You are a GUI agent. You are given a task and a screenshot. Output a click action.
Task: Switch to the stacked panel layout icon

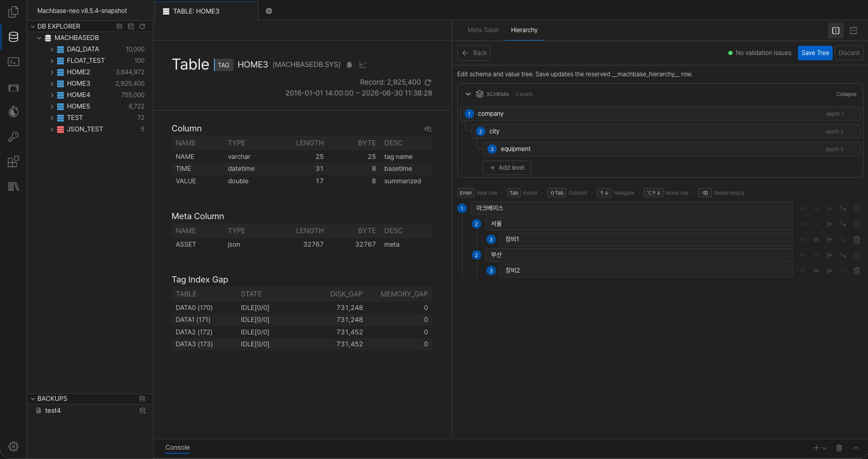click(x=853, y=31)
